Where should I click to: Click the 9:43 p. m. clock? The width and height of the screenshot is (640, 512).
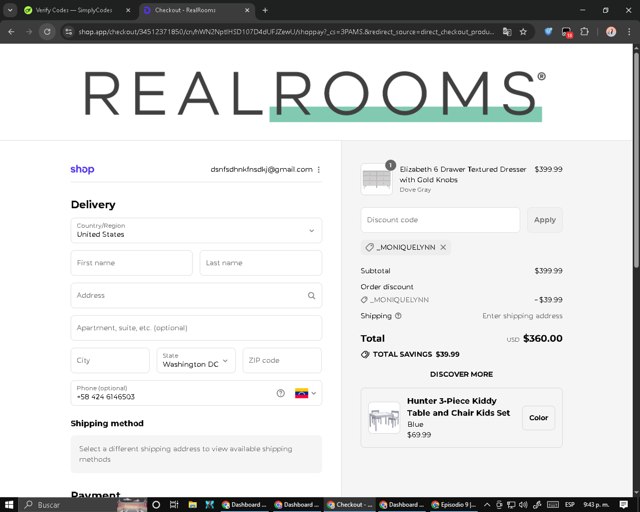[596, 505]
